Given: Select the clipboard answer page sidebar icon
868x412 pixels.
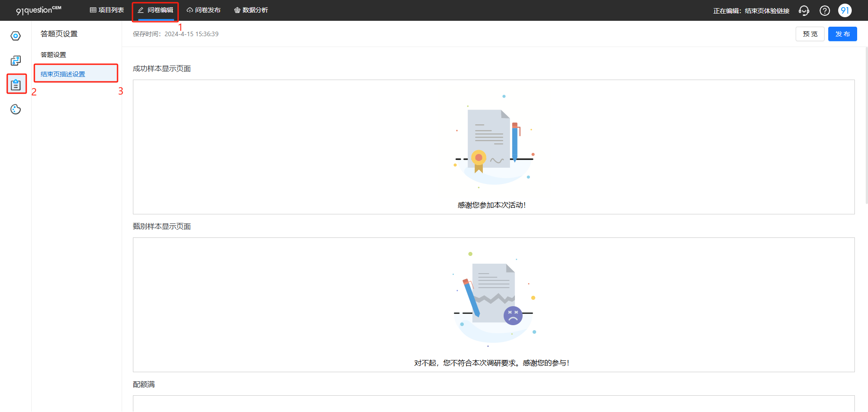Looking at the screenshot, I should pos(16,85).
